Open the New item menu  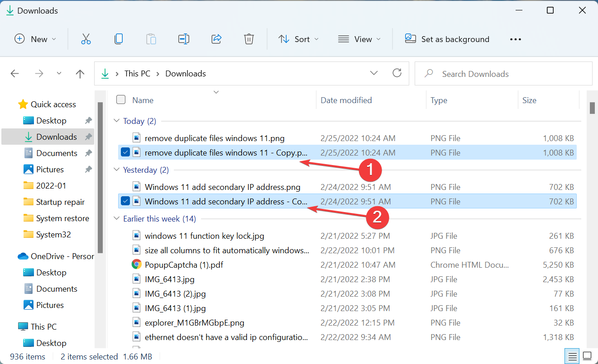35,39
